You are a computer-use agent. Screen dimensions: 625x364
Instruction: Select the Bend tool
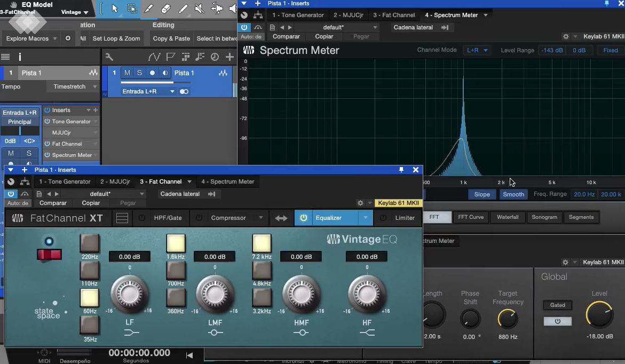click(217, 9)
